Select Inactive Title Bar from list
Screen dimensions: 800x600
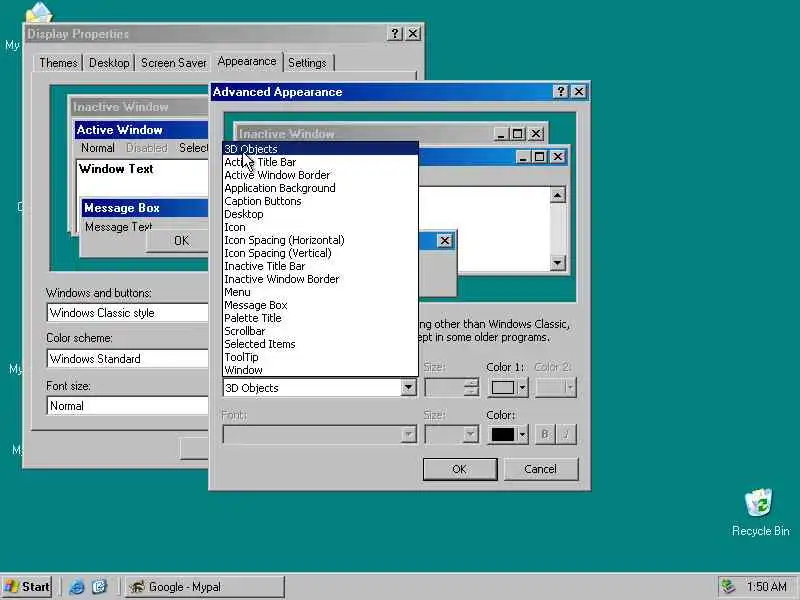click(x=320, y=266)
